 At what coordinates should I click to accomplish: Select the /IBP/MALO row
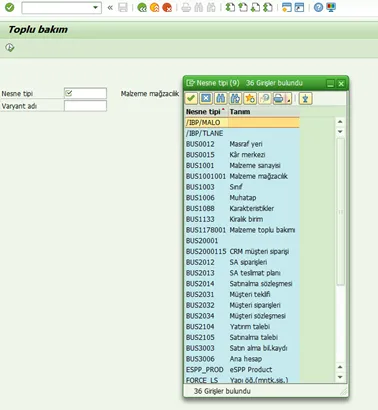click(242, 122)
